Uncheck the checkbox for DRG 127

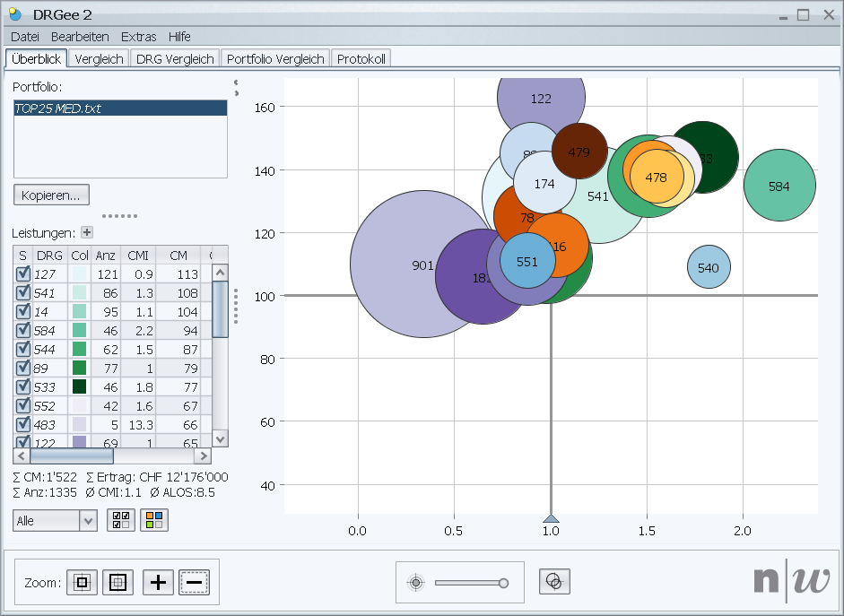coord(23,274)
